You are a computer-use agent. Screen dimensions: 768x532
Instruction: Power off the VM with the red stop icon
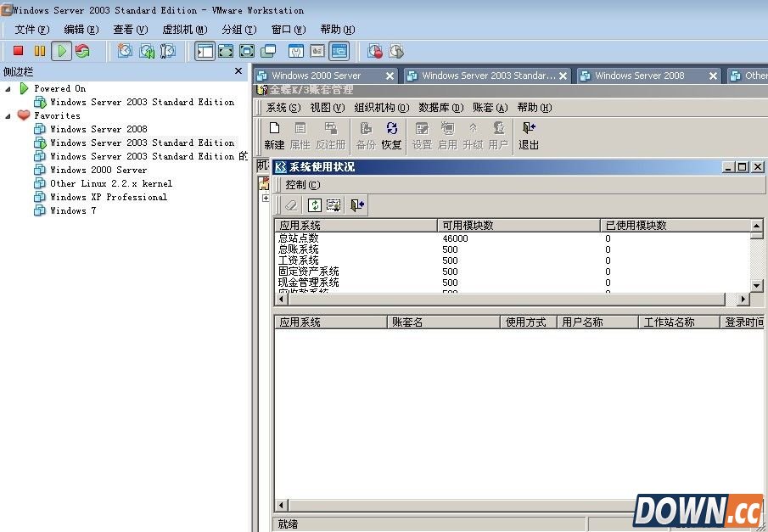point(17,51)
